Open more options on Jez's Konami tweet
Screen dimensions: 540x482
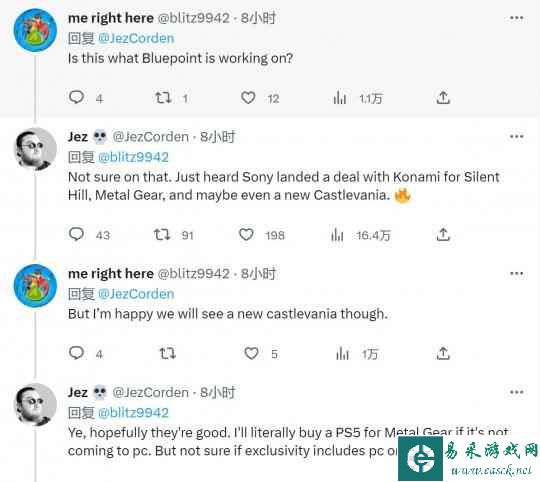pos(517,137)
